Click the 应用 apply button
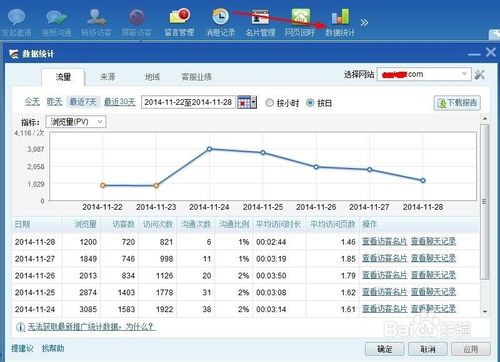 pyautogui.click(x=471, y=349)
